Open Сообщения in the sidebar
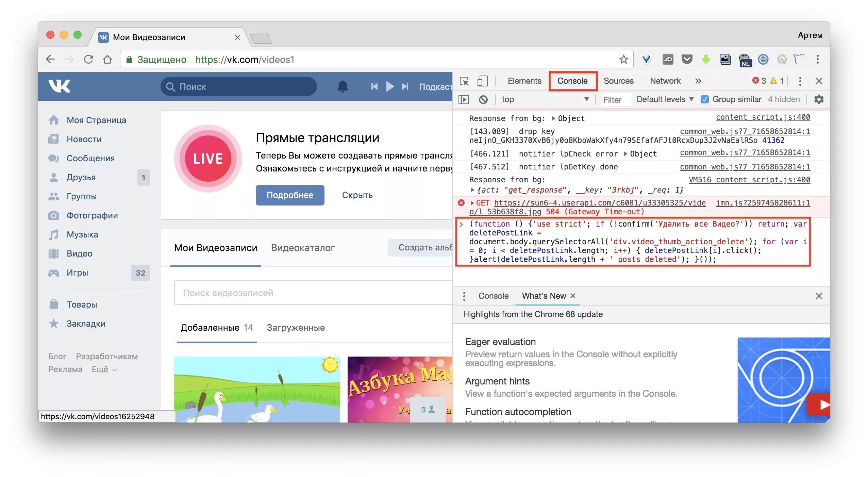This screenshot has width=868, height=477. (90, 158)
